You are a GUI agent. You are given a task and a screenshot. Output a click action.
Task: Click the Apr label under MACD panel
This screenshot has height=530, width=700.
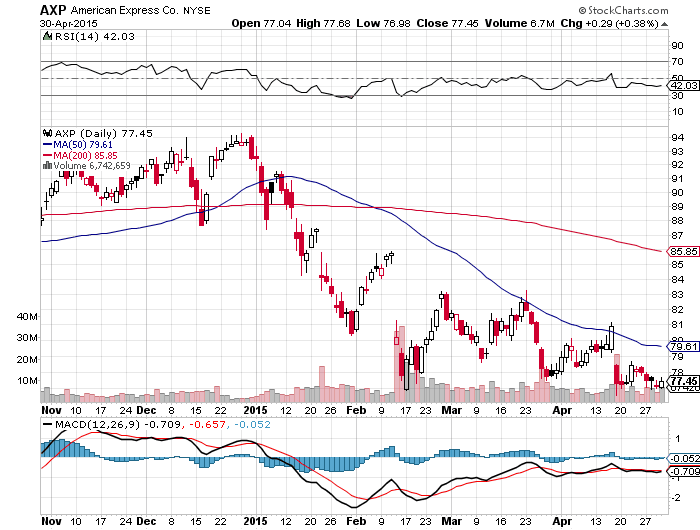pyautogui.click(x=562, y=521)
